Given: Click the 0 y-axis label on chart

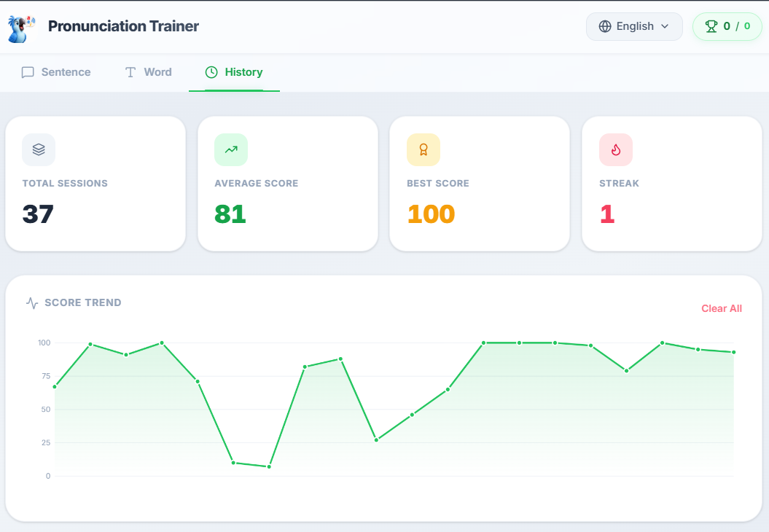Looking at the screenshot, I should [48, 476].
